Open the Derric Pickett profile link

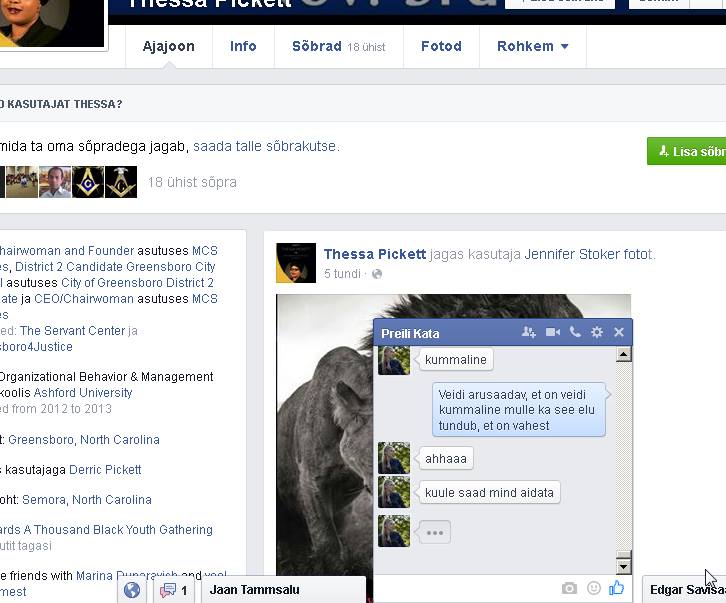point(105,470)
